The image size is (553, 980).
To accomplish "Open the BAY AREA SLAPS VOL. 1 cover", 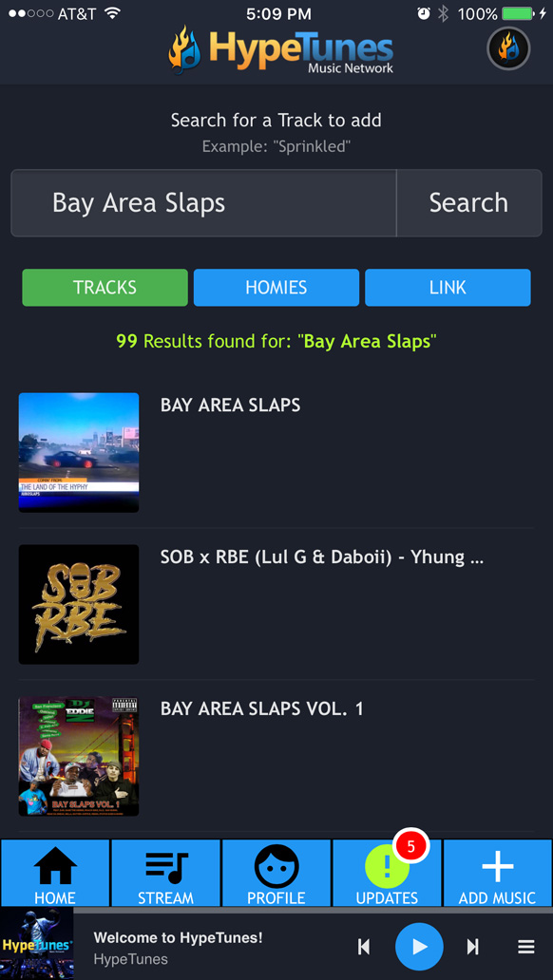I will coord(79,756).
